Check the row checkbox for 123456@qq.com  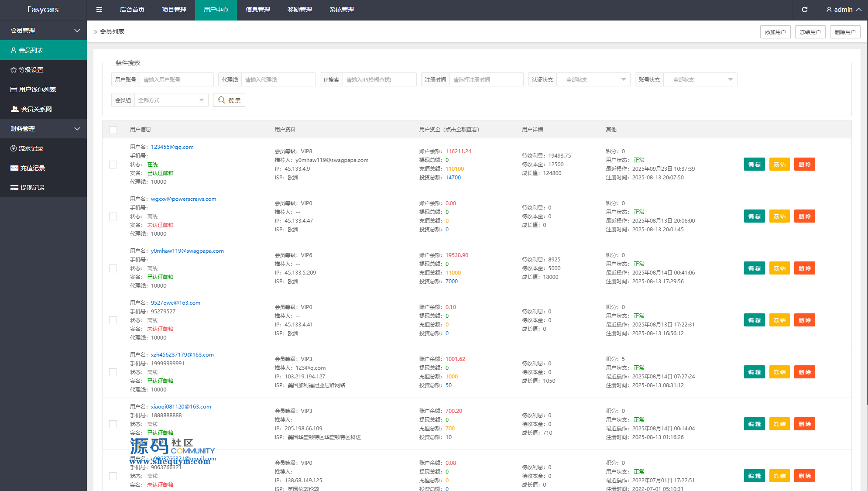click(113, 165)
